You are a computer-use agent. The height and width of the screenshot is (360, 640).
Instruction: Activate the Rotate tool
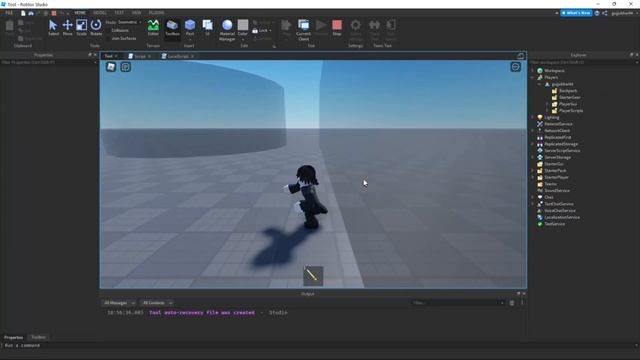point(96,28)
